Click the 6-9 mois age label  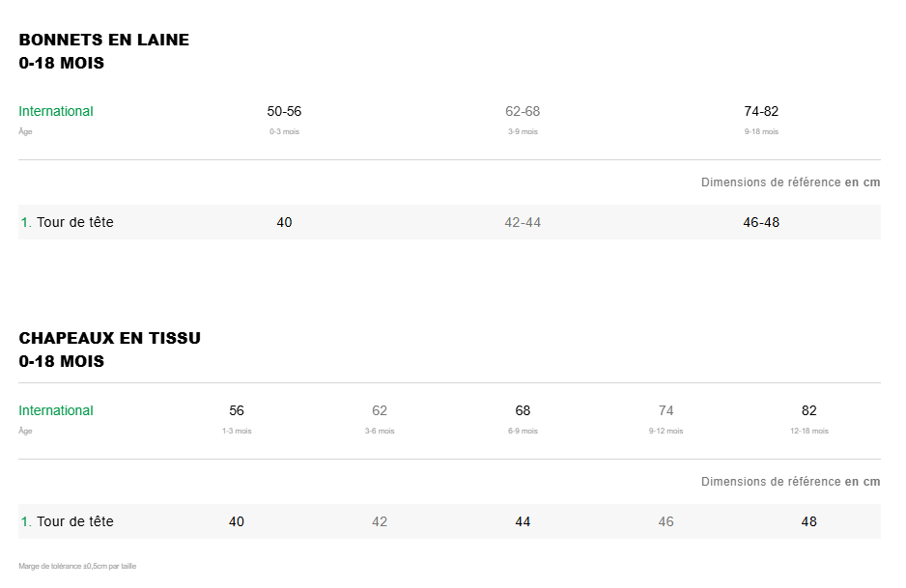523,431
